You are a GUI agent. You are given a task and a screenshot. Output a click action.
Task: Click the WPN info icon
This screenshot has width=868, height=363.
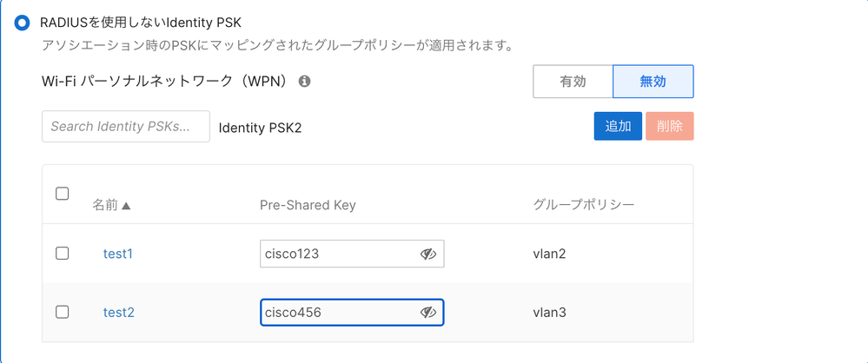305,82
